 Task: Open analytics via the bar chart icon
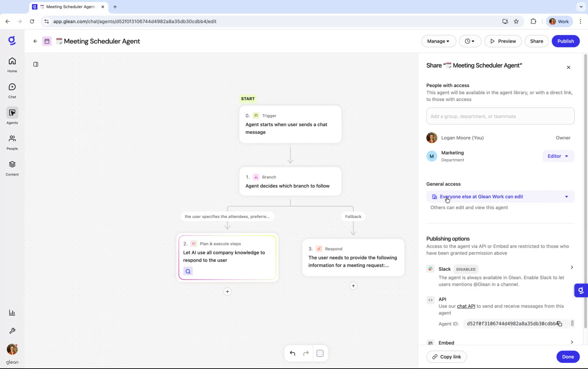12,313
